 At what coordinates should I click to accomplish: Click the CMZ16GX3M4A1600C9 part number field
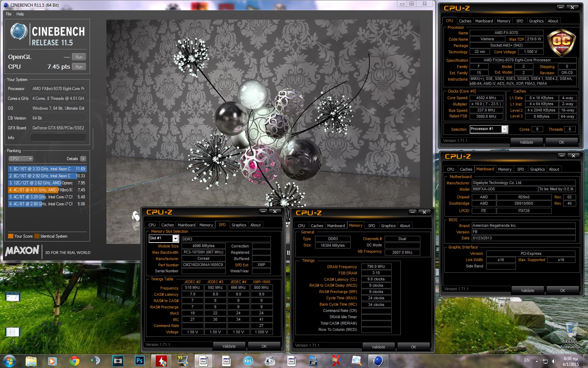203,265
